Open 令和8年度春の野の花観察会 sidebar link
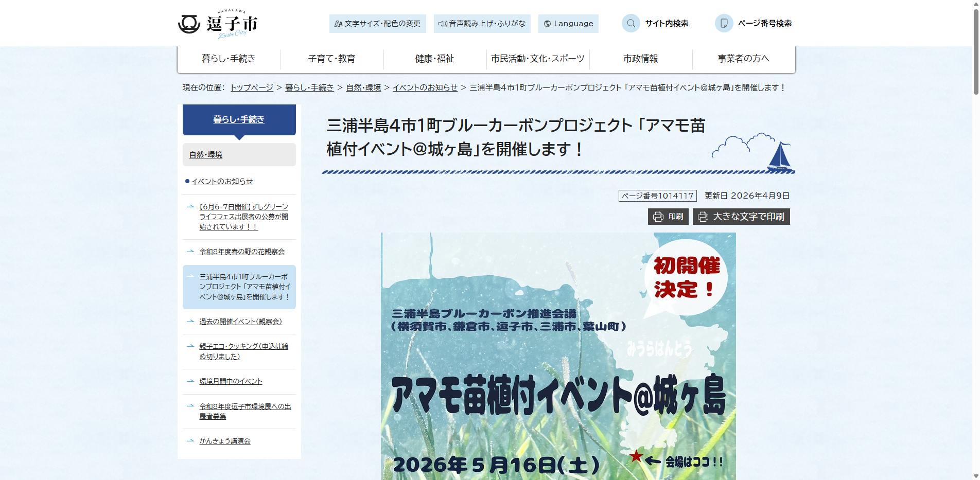Image resolution: width=980 pixels, height=480 pixels. click(x=242, y=252)
